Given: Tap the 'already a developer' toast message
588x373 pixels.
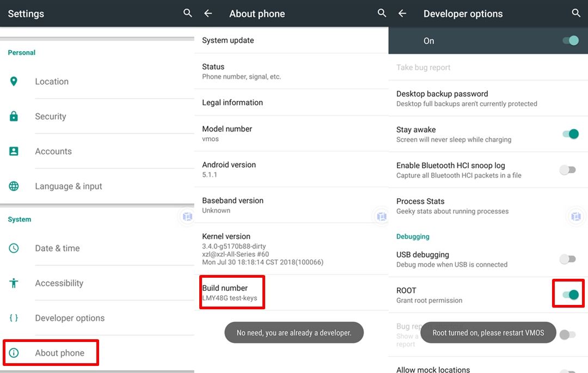Looking at the screenshot, I should click(294, 333).
